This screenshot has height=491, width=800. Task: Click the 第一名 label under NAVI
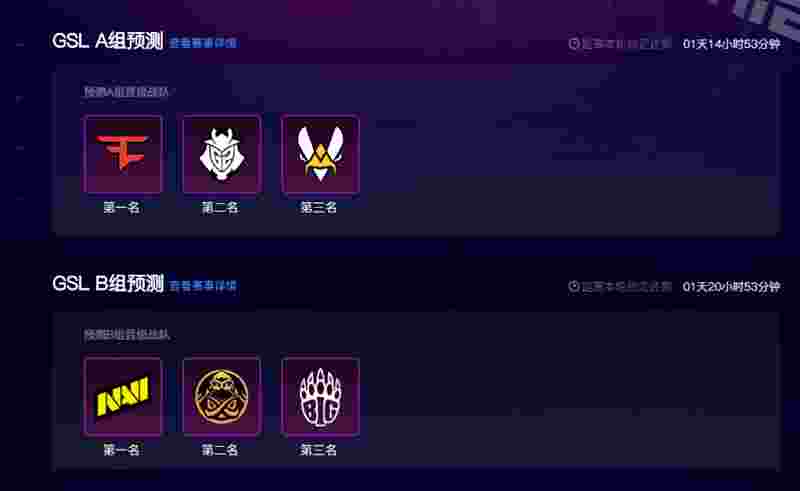(122, 450)
